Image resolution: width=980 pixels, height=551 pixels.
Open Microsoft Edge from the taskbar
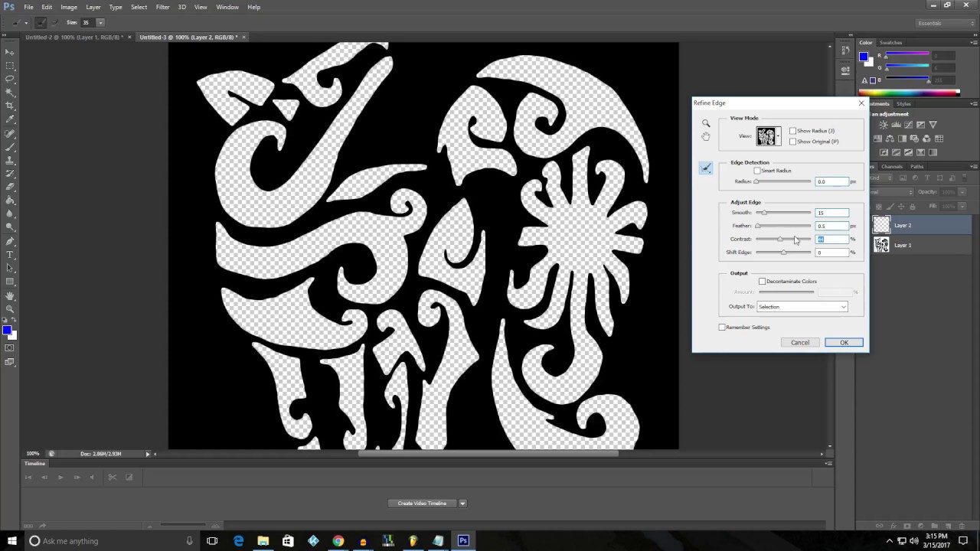(238, 541)
